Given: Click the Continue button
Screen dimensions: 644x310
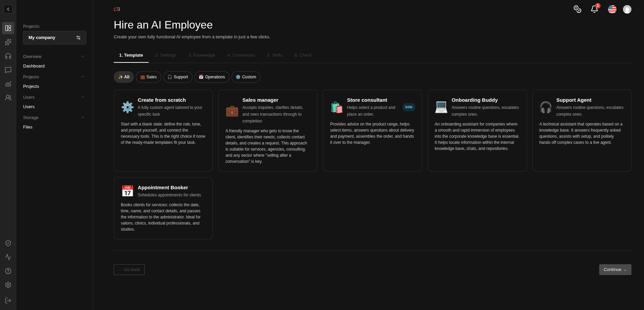Looking at the screenshot, I should pos(615,270).
